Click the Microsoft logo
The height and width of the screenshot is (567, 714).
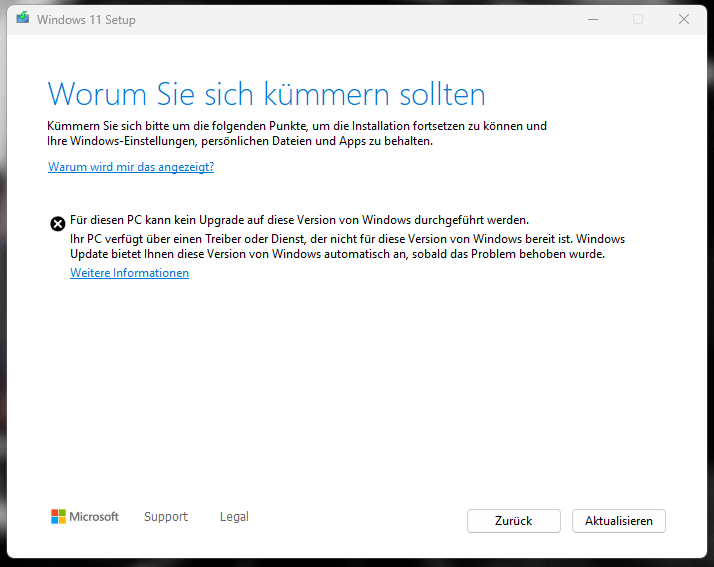[85, 516]
